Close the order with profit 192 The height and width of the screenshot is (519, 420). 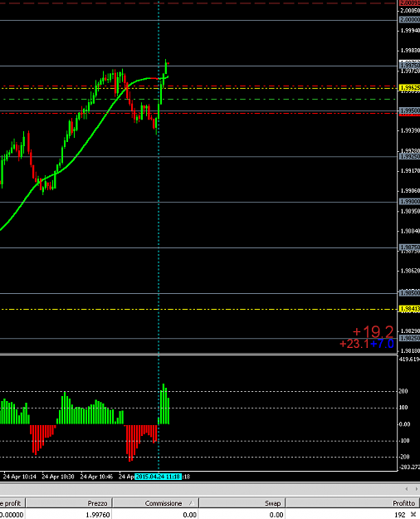[x=413, y=514]
